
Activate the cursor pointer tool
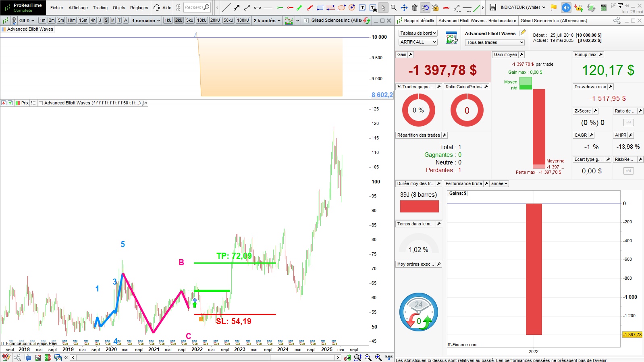pos(383,7)
